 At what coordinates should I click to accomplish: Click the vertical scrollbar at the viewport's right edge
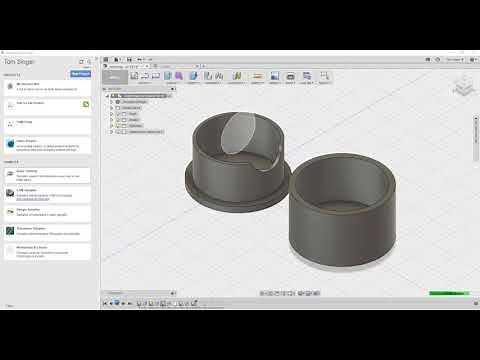point(476,138)
